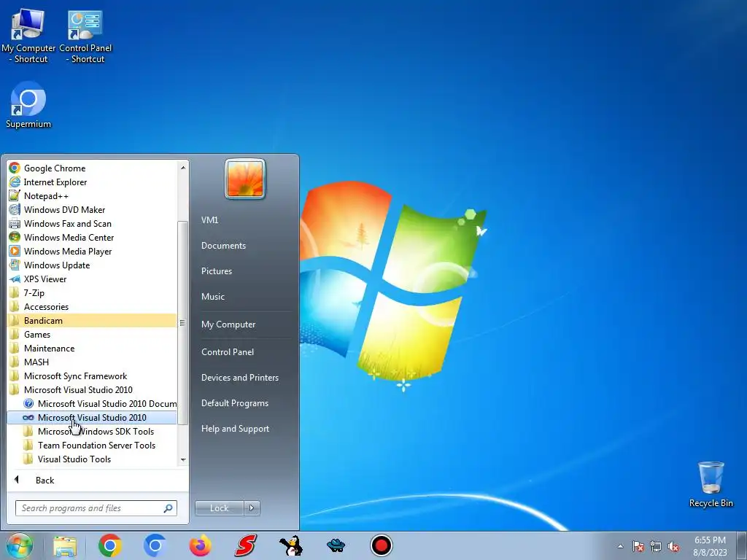Screen dimensions: 747x560
Task: Open the VM1 user folder
Action: point(209,220)
